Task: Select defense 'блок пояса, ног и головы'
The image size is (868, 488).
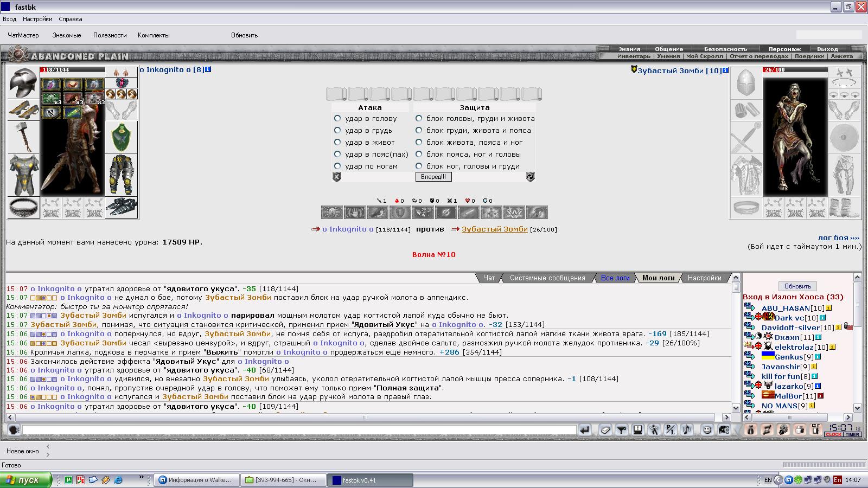Action: pyautogui.click(x=419, y=154)
